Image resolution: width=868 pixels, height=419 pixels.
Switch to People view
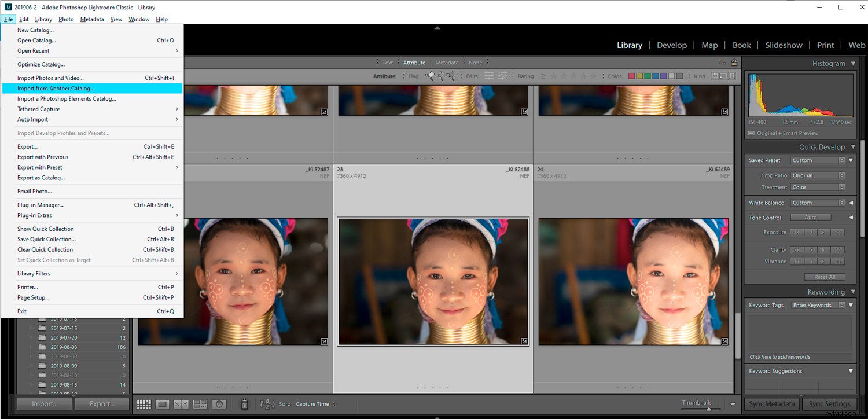[219, 404]
